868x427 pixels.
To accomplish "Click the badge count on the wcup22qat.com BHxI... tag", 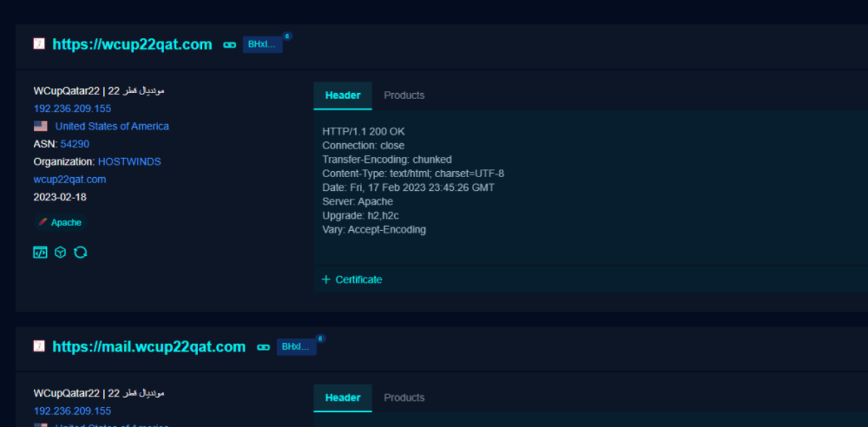I will [287, 36].
